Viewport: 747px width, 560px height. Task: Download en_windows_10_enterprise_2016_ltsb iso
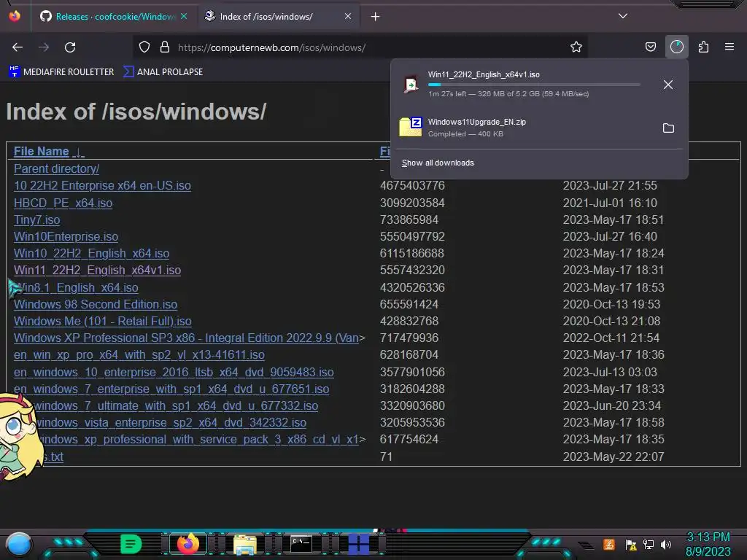(174, 373)
